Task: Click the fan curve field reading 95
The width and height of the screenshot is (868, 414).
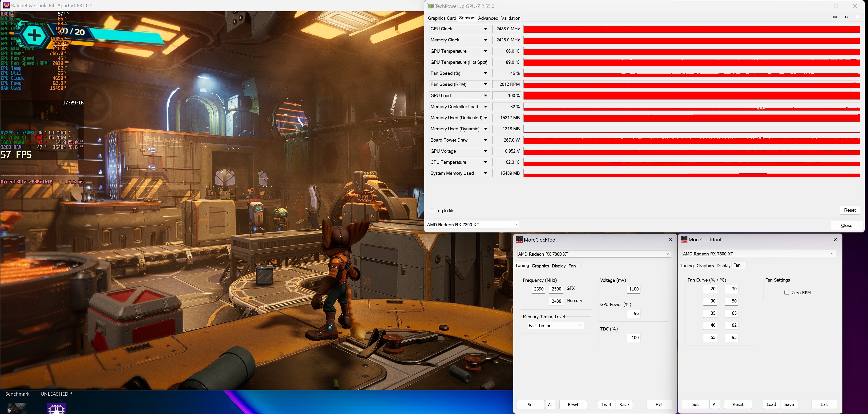Action: [x=731, y=338]
